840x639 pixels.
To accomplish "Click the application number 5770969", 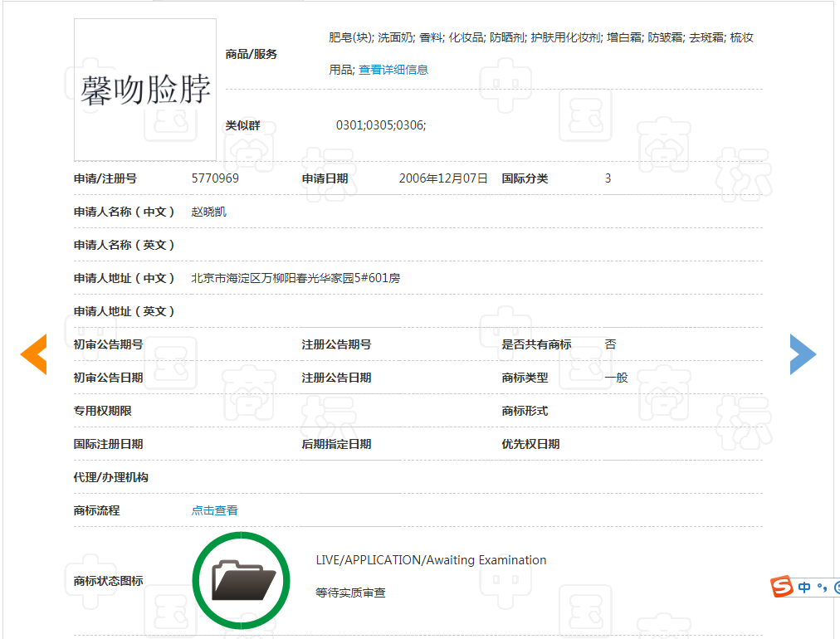I will 215,178.
